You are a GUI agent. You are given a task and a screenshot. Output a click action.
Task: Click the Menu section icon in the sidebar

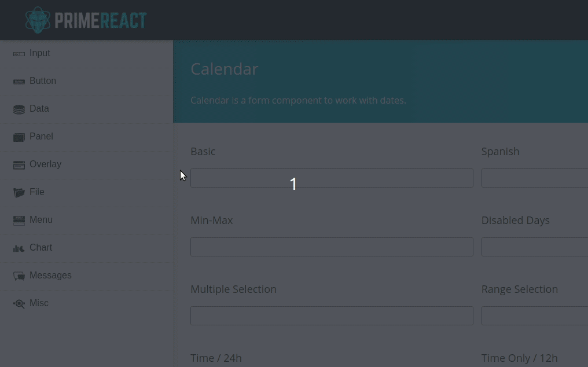(19, 220)
